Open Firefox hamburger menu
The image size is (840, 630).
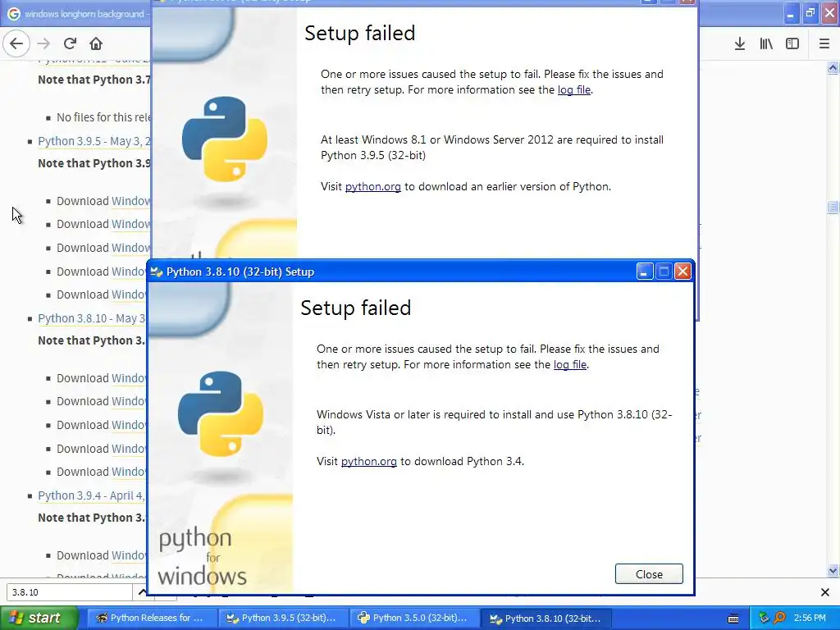click(824, 43)
